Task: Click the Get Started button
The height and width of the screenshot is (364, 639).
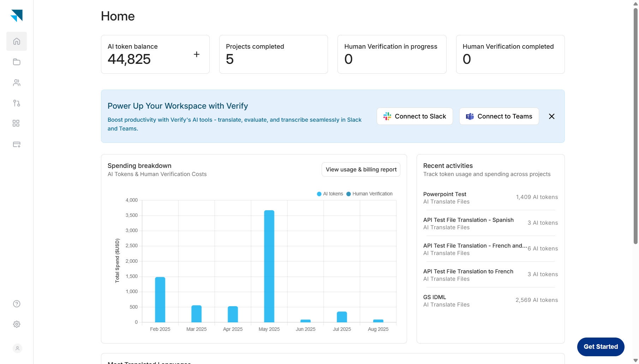Action: [x=601, y=347]
